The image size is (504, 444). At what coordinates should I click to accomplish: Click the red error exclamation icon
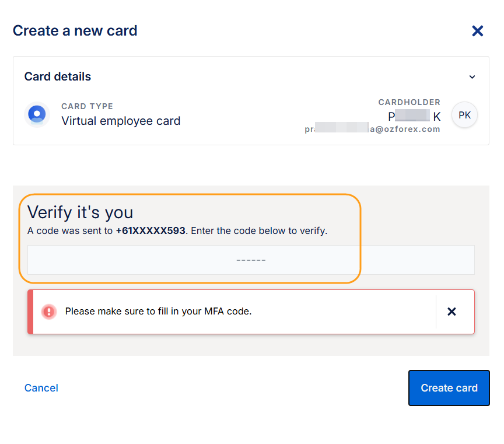point(49,312)
